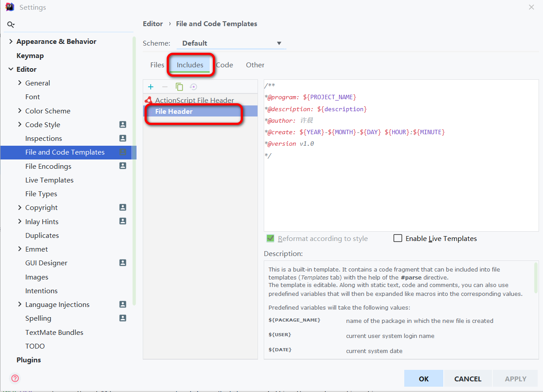This screenshot has width=543, height=392.
Task: Enable Live Templates checkbox
Action: click(x=398, y=238)
